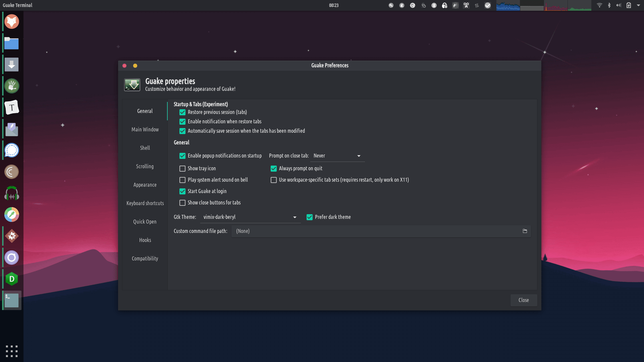This screenshot has height=362, width=644.
Task: Switch to Keyboard shortcuts tab
Action: click(x=145, y=203)
